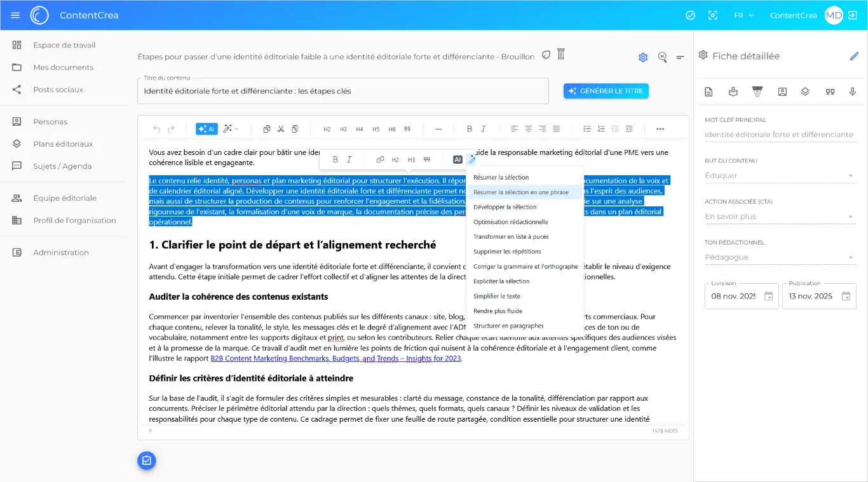Open the Ton rédactionnel dropdown

point(780,257)
